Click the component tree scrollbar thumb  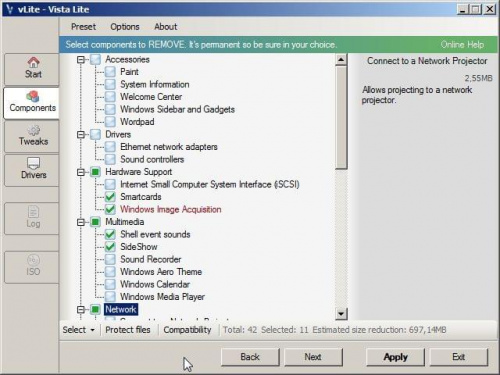point(341,117)
